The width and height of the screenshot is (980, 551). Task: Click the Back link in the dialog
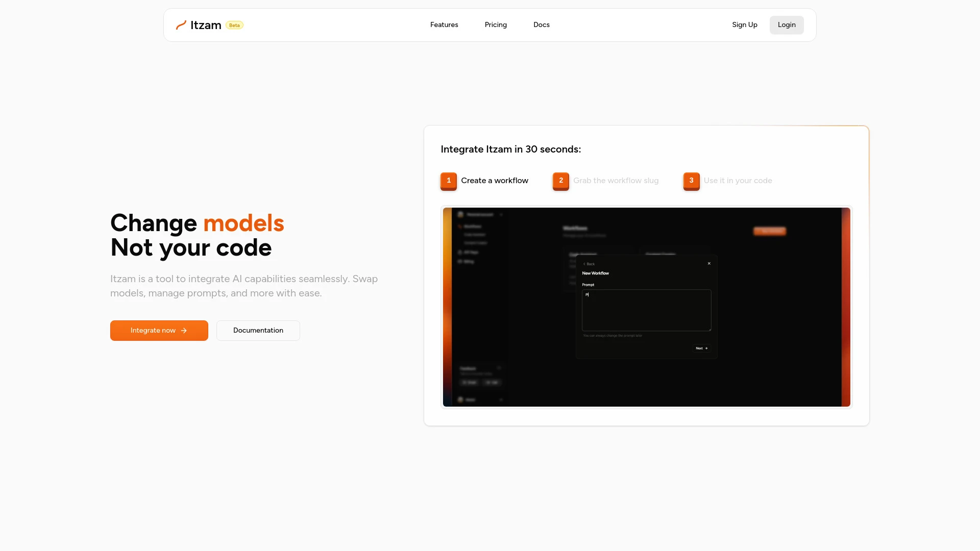[x=588, y=264]
